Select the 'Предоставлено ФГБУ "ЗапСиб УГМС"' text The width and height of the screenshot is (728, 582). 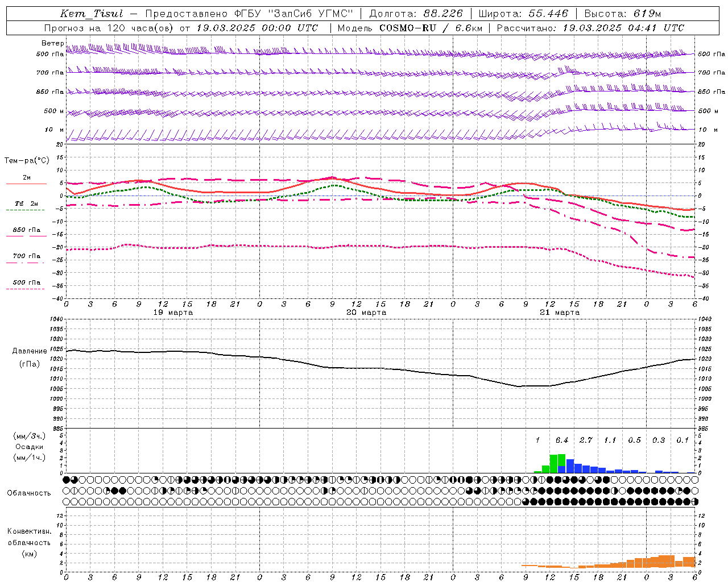[249, 14]
